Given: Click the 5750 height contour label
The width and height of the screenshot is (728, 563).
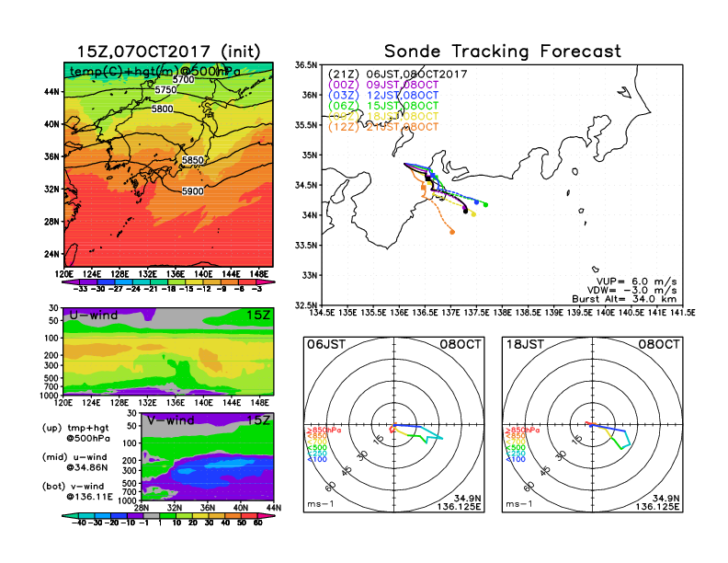Looking at the screenshot, I should 165,90.
